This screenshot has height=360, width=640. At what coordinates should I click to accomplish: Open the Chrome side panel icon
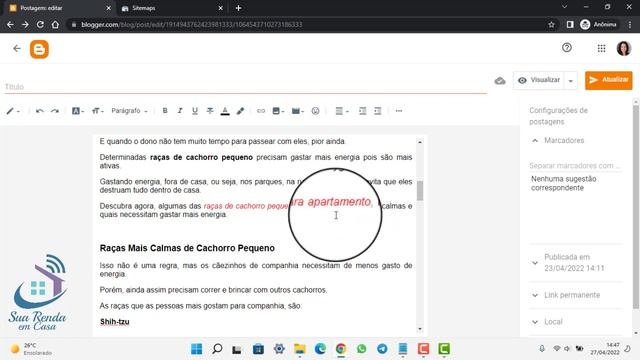click(570, 24)
